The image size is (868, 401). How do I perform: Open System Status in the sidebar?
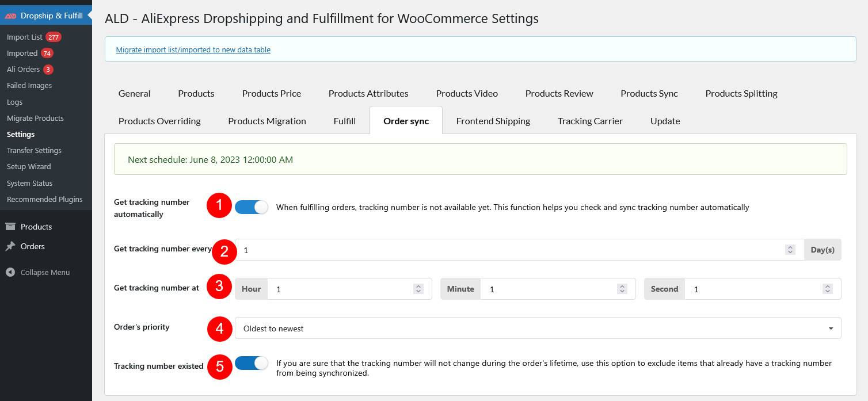coord(29,183)
